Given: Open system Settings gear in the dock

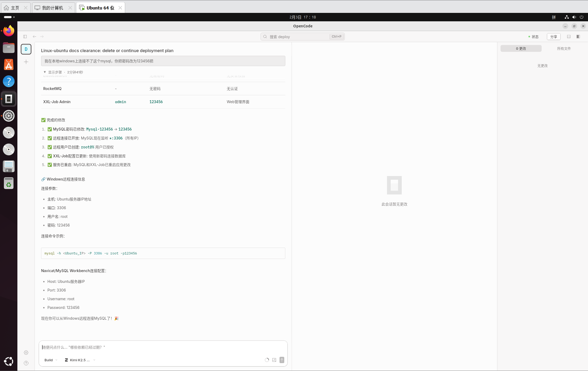Looking at the screenshot, I should point(9,116).
